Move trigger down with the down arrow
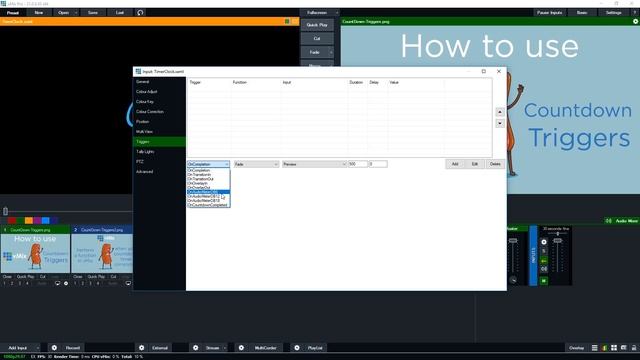Viewport: 640px width, 360px height. (x=500, y=123)
